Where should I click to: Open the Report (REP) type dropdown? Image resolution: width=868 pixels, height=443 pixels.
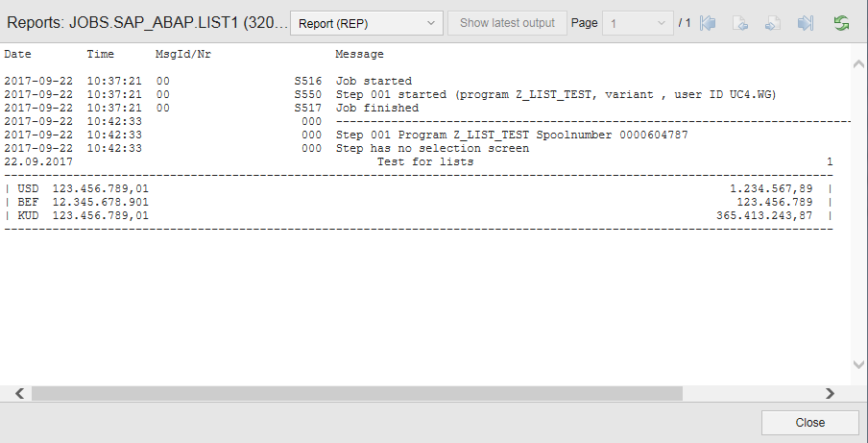click(366, 22)
